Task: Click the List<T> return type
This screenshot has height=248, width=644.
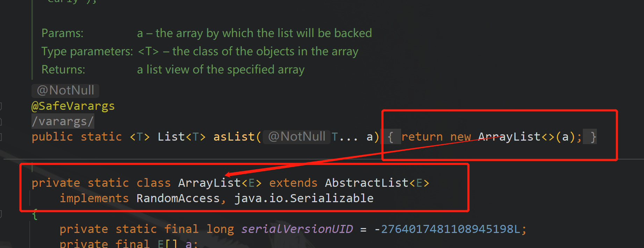Action: coord(181,137)
